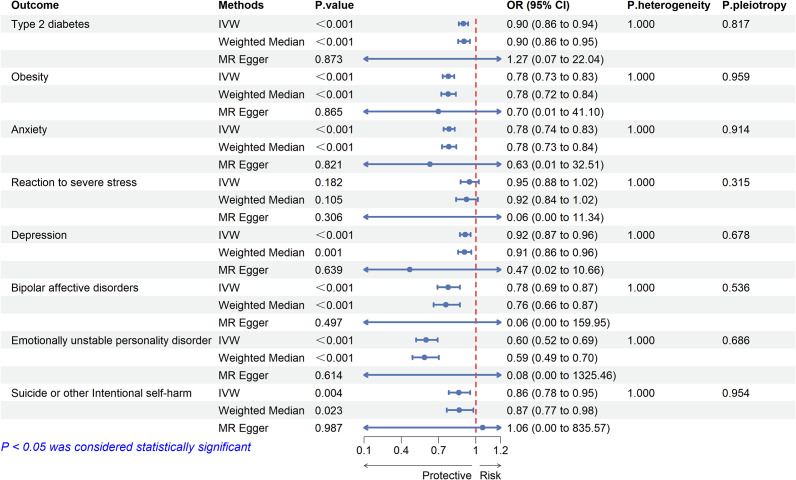This screenshot has height=480, width=796.
Task: Click the OR (95% CI) column header
Action: tap(538, 6)
